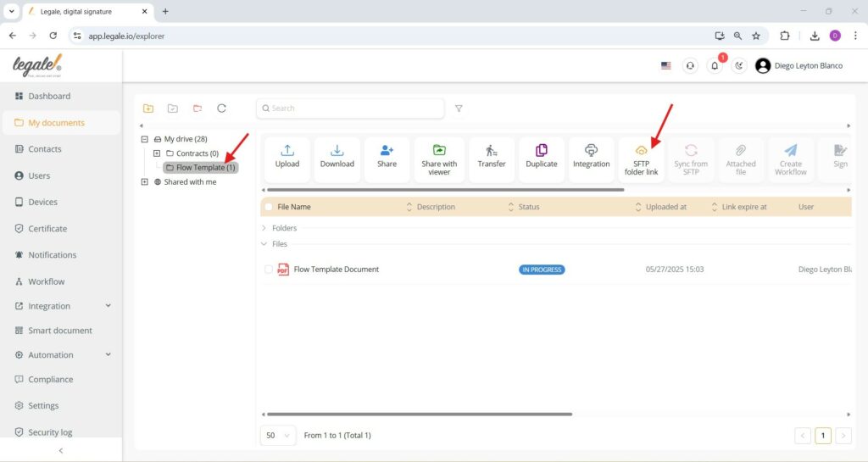868x462 pixels.
Task: Reload the browser page
Action: [x=53, y=36]
